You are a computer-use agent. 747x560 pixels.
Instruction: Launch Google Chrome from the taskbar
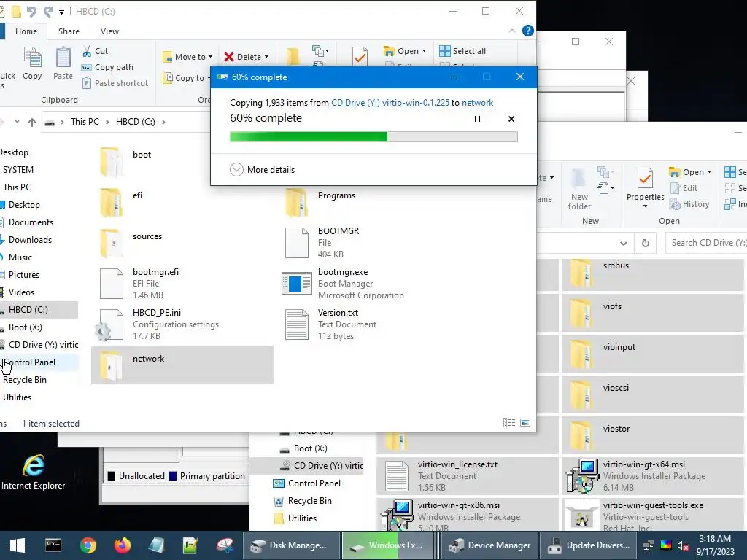pyautogui.click(x=88, y=545)
